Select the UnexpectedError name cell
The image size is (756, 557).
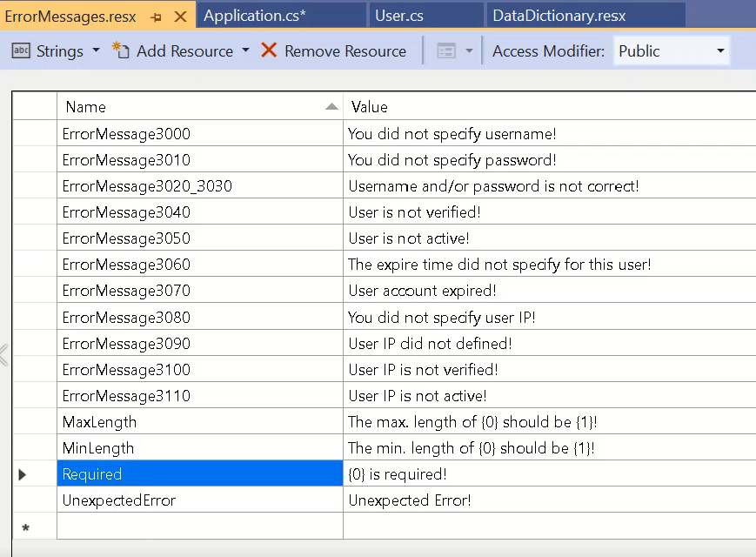tap(199, 500)
